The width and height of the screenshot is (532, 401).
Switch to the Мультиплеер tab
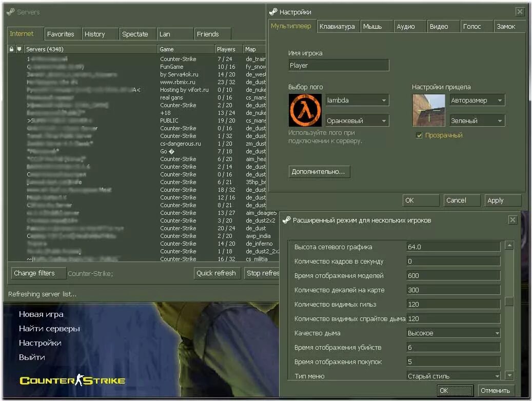click(291, 26)
